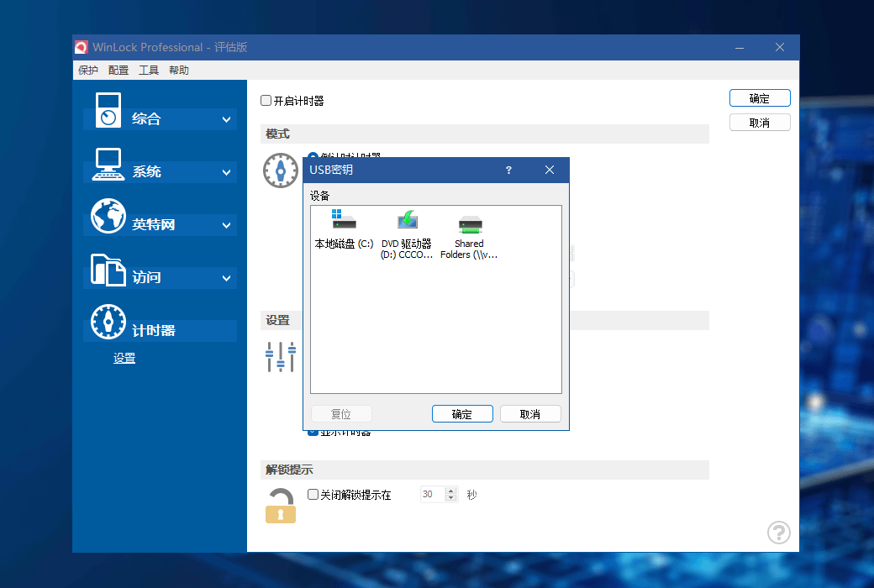
Task: Expand the 英特网 category chevron
Action: pyautogui.click(x=226, y=225)
